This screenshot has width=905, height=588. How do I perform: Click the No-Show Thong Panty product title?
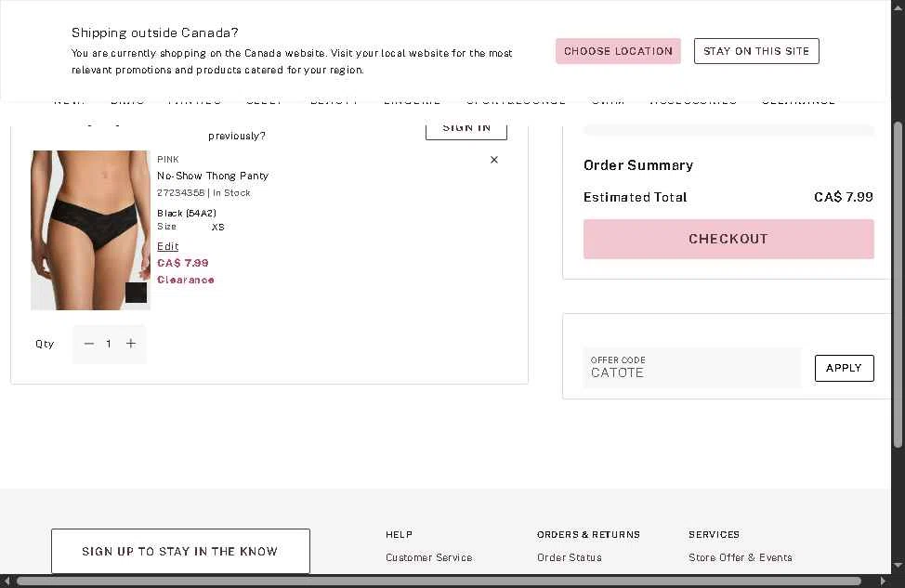[213, 176]
